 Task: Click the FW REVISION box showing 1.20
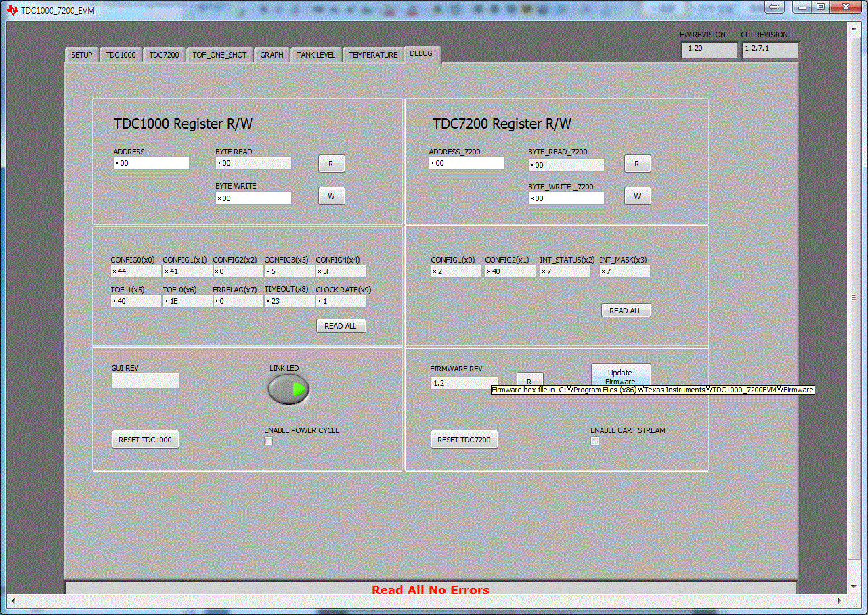[x=710, y=50]
